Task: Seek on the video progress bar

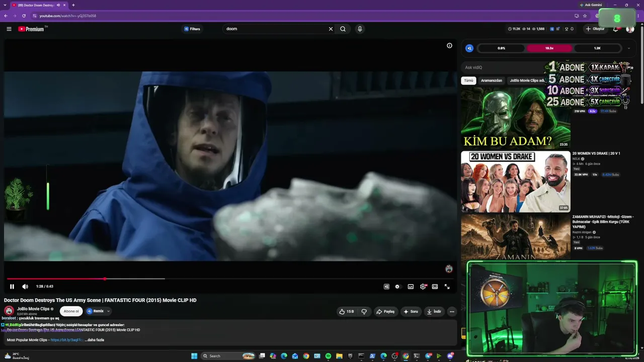Action: pyautogui.click(x=229, y=279)
